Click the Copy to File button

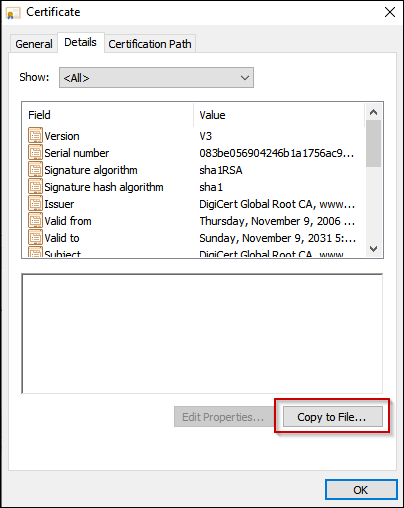pyautogui.click(x=333, y=417)
